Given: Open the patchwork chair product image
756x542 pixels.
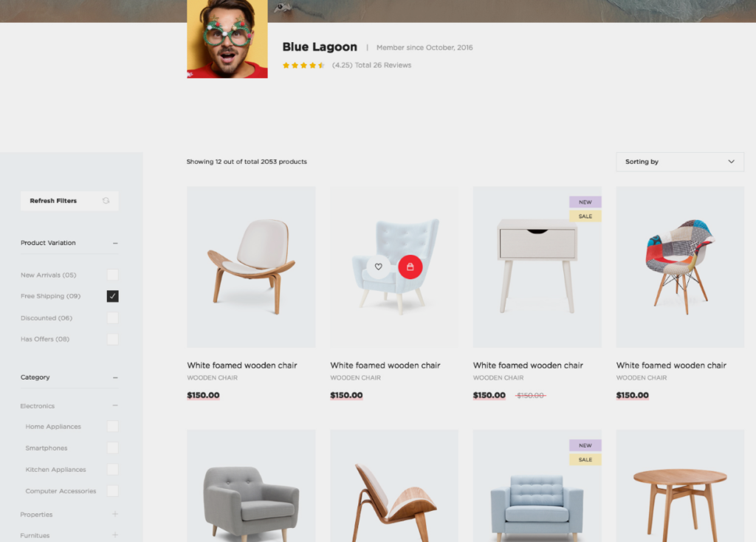Looking at the screenshot, I should tap(680, 267).
